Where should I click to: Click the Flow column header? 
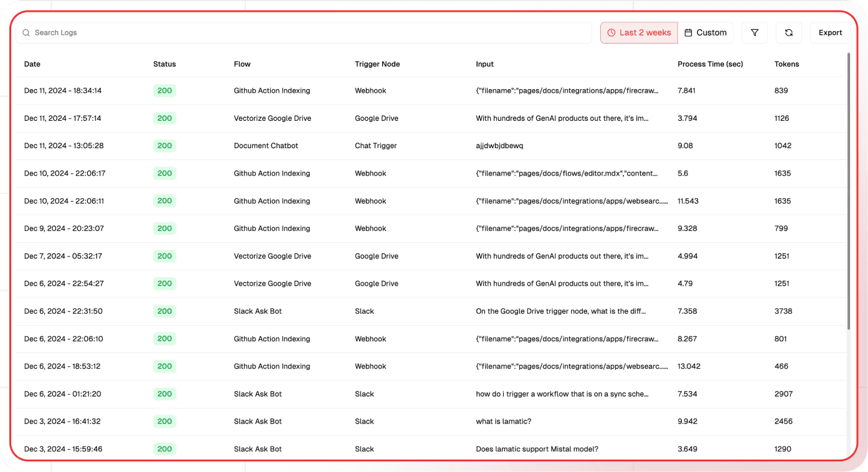pyautogui.click(x=242, y=64)
